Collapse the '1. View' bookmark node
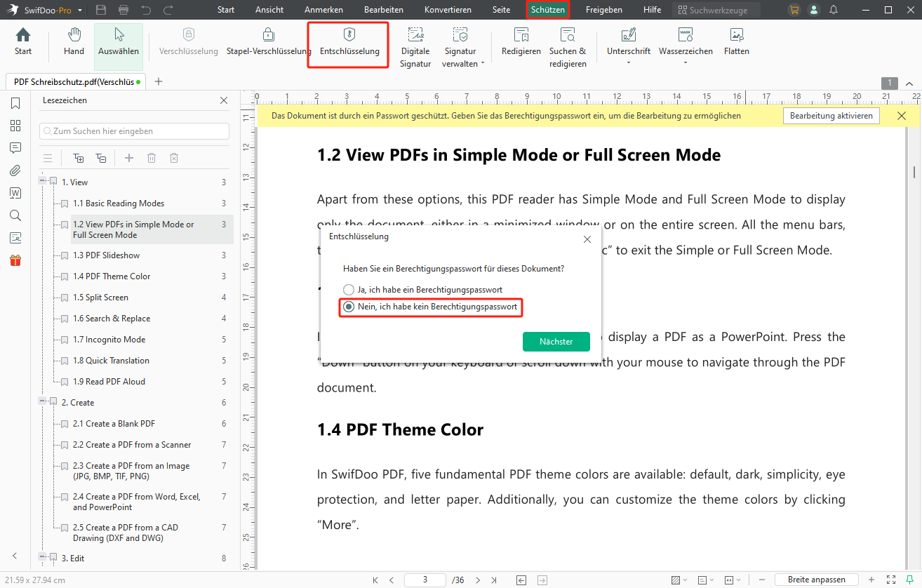 coord(42,182)
